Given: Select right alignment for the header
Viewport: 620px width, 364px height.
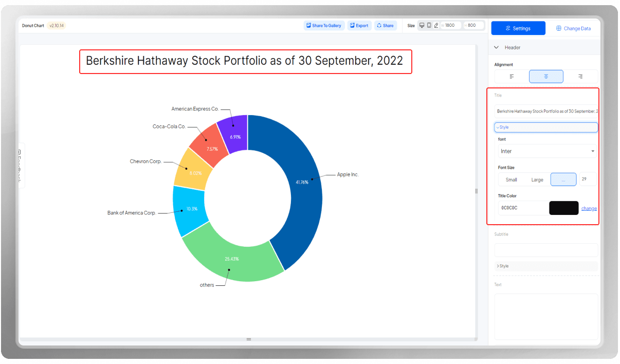Looking at the screenshot, I should (x=580, y=76).
